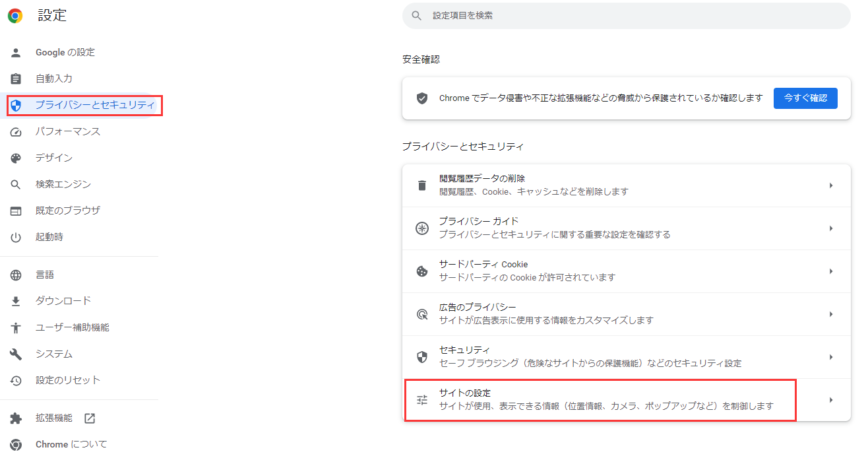Click the サイトの設定 sliders icon

422,400
